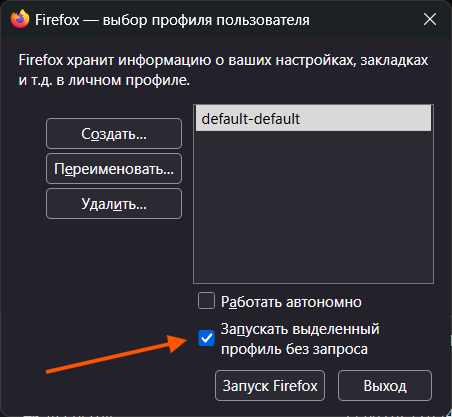Click the Работать автономно label text
Viewport: 452px width, 417px height.
pyautogui.click(x=291, y=302)
